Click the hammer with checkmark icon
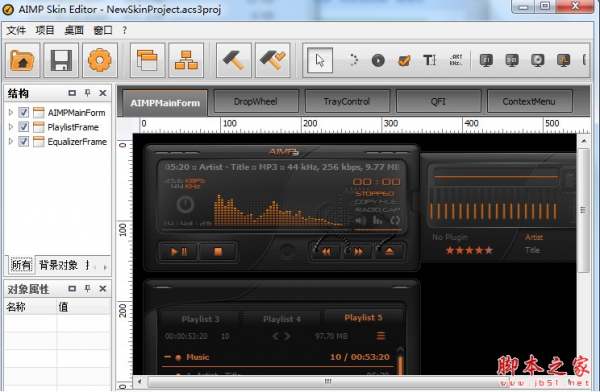This screenshot has height=392, width=600. click(272, 60)
